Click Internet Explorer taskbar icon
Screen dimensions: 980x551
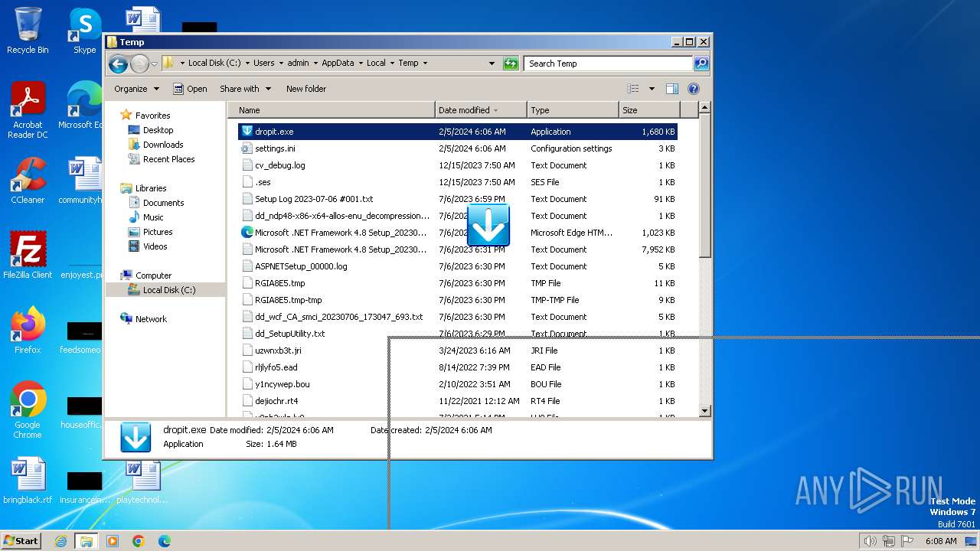(60, 541)
